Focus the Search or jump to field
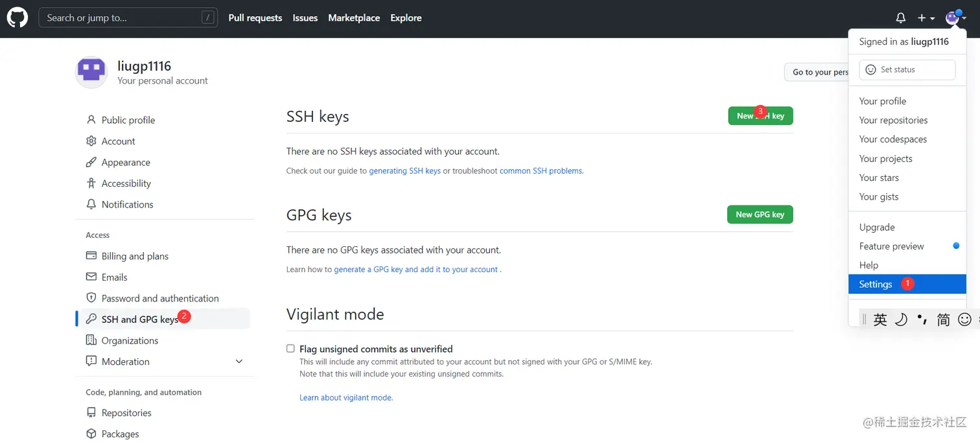Image resolution: width=980 pixels, height=442 pixels. tap(128, 17)
